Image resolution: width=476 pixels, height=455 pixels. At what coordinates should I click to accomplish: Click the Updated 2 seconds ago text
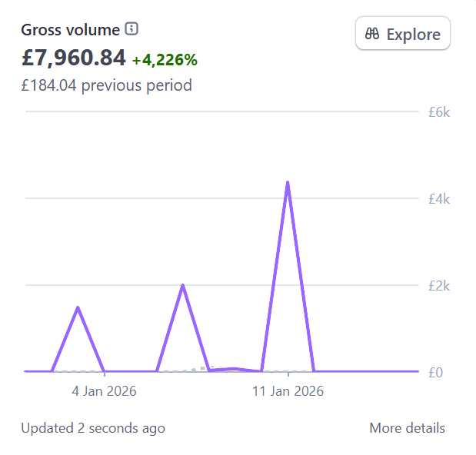click(93, 428)
